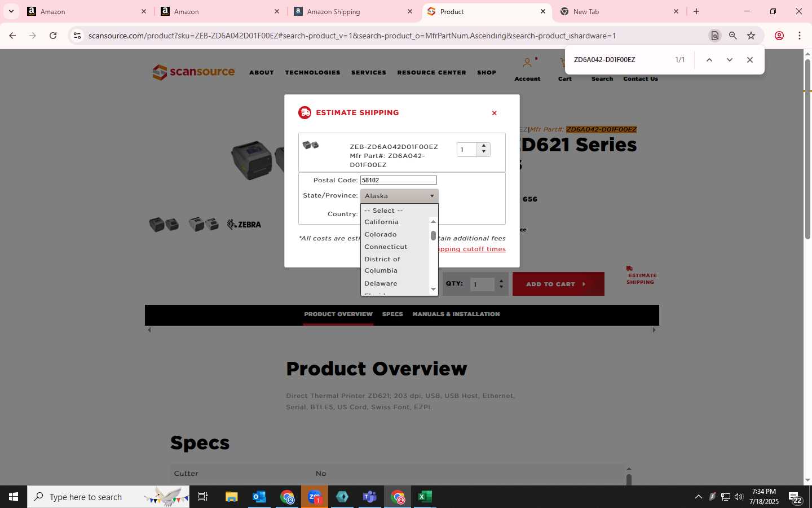Open Excel from the taskbar
Image resolution: width=812 pixels, height=508 pixels.
pyautogui.click(x=425, y=497)
